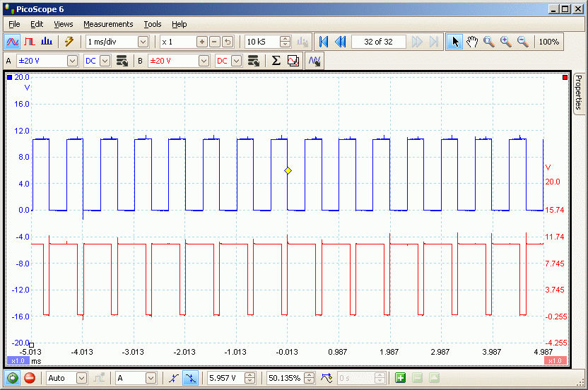The width and height of the screenshot is (588, 390).
Task: Click the Add Measurement green plus button
Action: [x=401, y=378]
